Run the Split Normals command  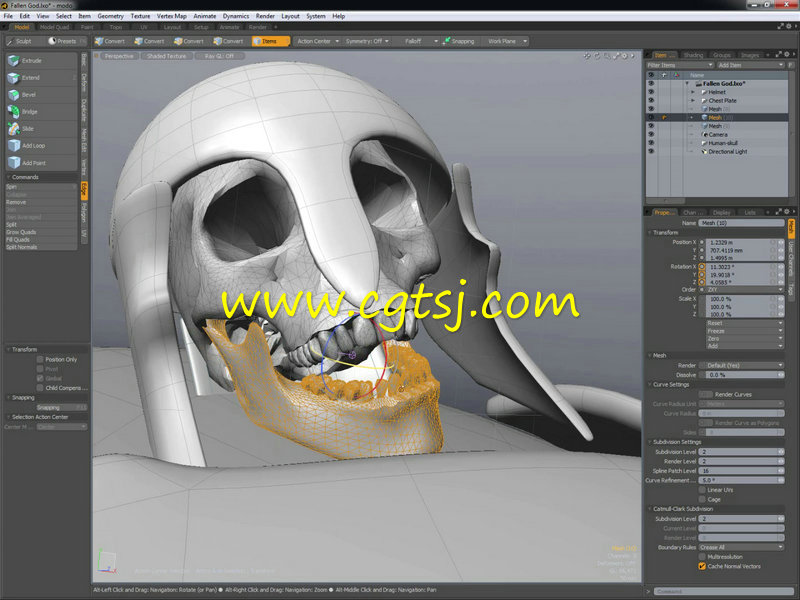pyautogui.click(x=41, y=247)
